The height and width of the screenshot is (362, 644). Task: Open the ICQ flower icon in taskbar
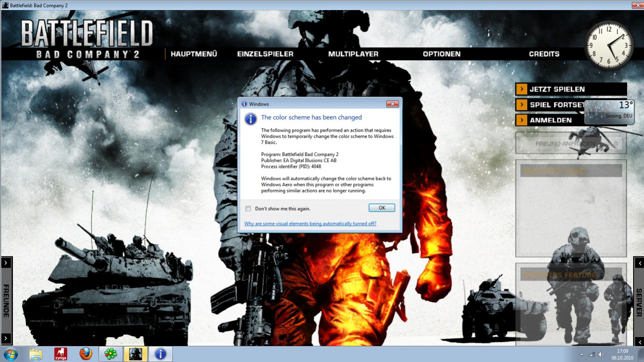pyautogui.click(x=110, y=354)
